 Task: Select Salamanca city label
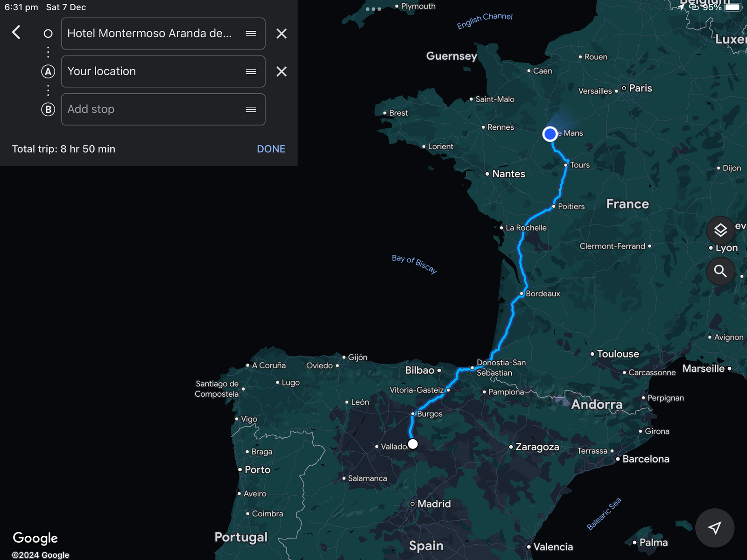click(367, 478)
